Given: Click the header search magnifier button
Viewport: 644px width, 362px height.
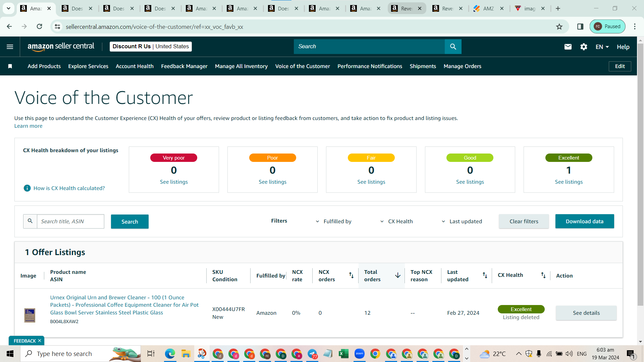Looking at the screenshot, I should (x=453, y=47).
